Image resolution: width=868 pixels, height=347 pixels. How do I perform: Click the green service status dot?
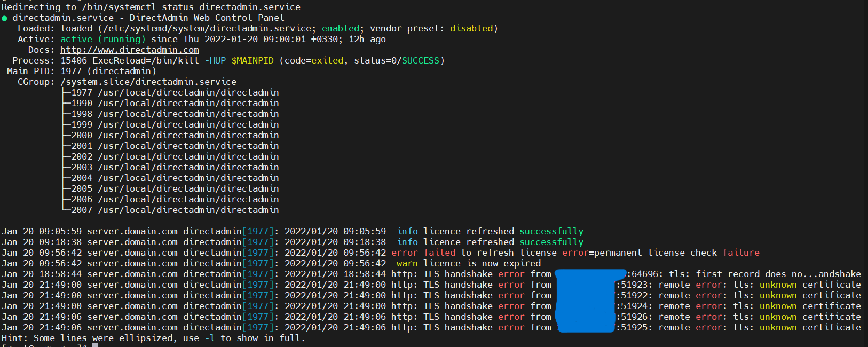coord(4,18)
